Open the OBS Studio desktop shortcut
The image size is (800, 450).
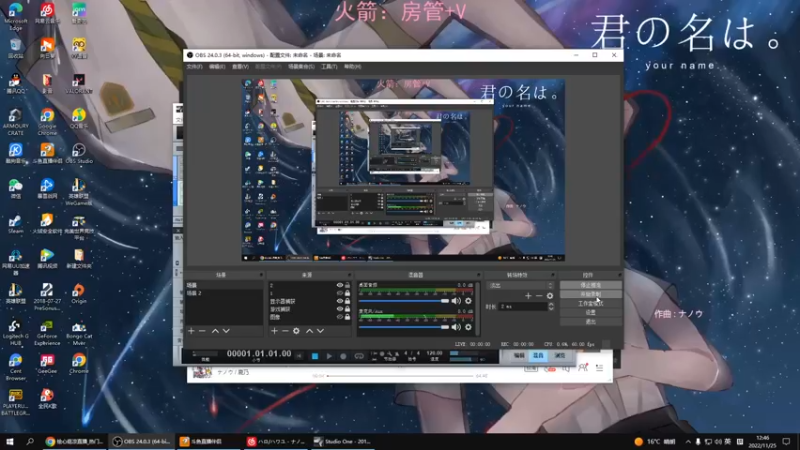click(79, 153)
